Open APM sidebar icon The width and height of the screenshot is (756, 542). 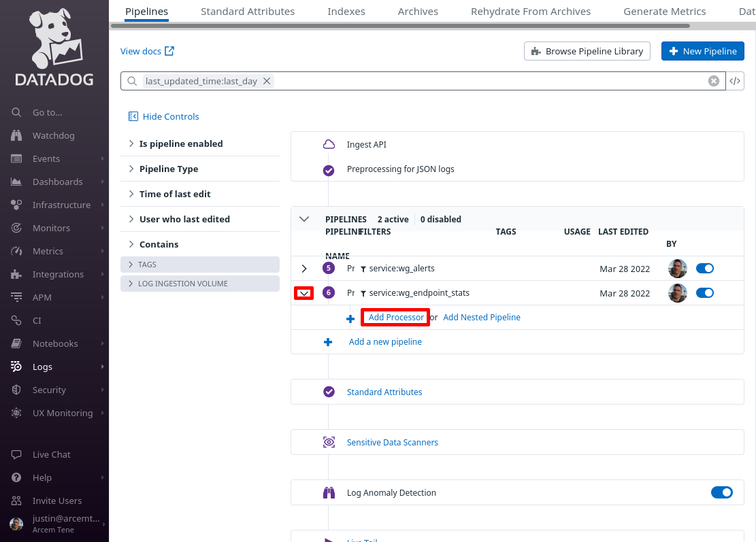(16, 297)
